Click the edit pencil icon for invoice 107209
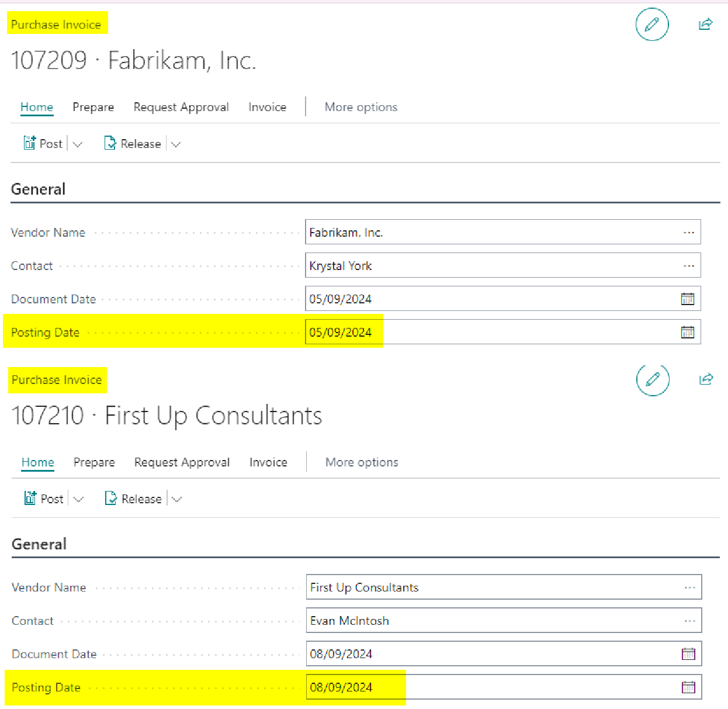 [x=651, y=25]
